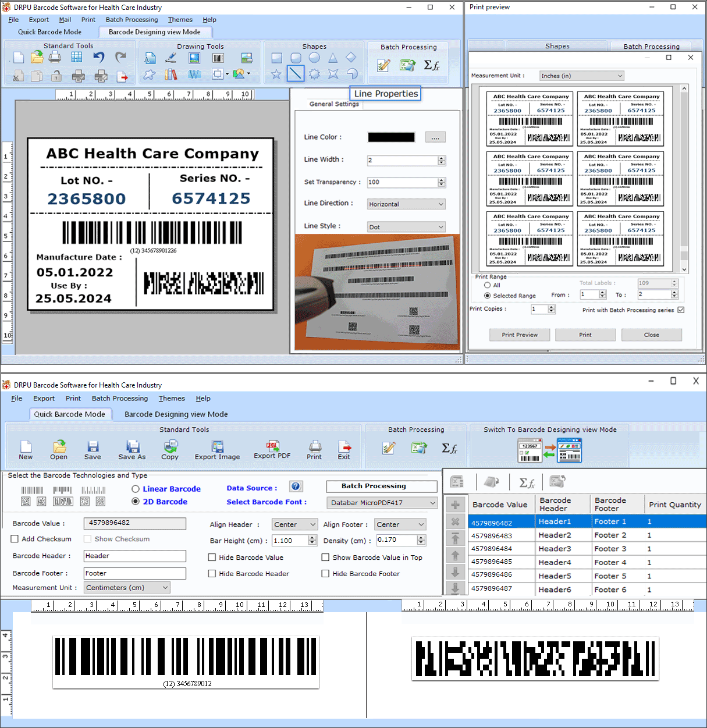Open the Measurement Unit Inches dropdown
Viewport: 707px width, 728px height.
(581, 76)
